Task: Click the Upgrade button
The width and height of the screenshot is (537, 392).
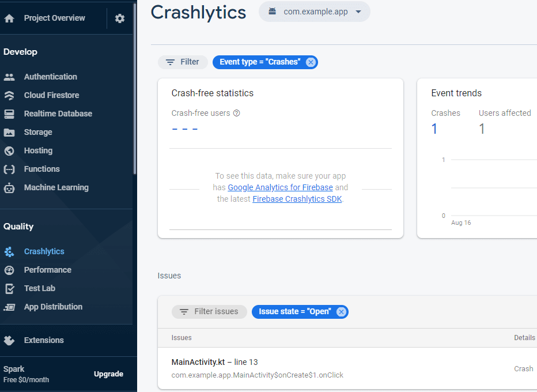Action: click(x=108, y=374)
